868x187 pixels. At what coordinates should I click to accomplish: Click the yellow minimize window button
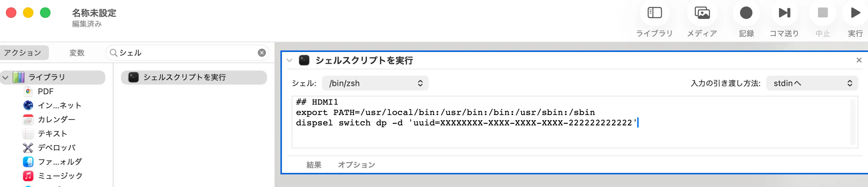pyautogui.click(x=28, y=13)
